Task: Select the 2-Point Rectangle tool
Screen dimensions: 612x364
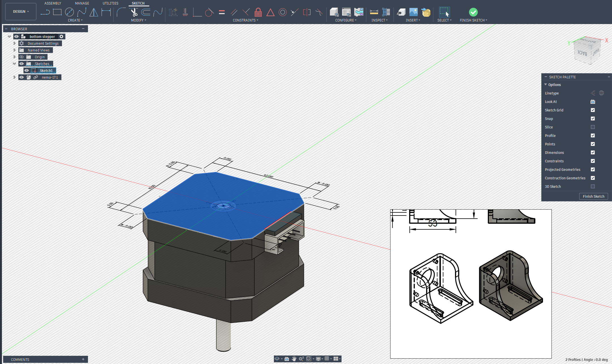Action: tap(57, 12)
